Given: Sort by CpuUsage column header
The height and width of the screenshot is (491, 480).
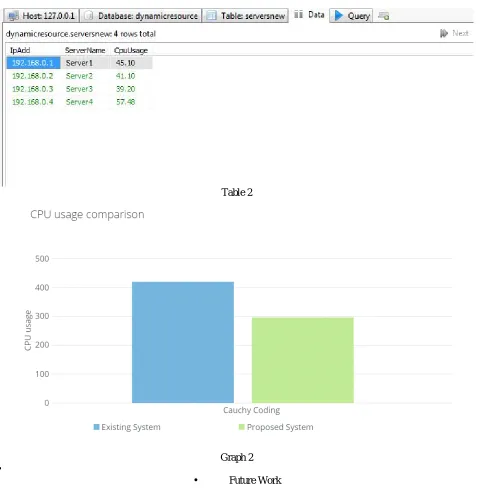Looking at the screenshot, I should click(x=131, y=50).
